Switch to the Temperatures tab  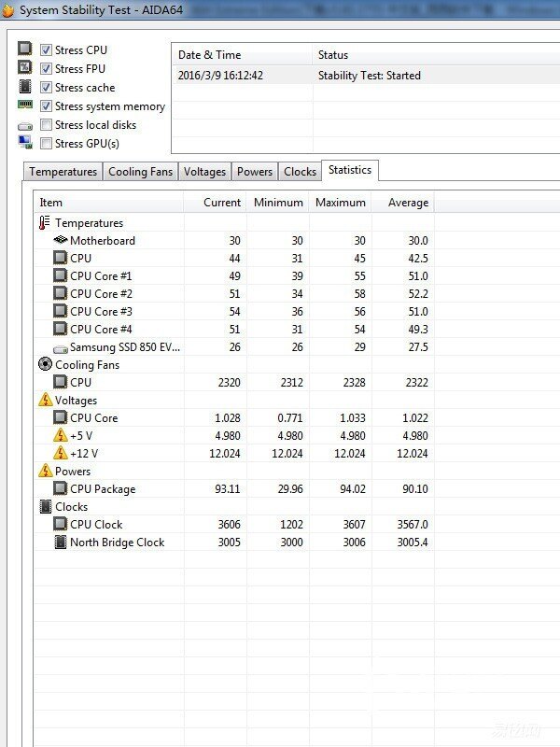pyautogui.click(x=63, y=172)
